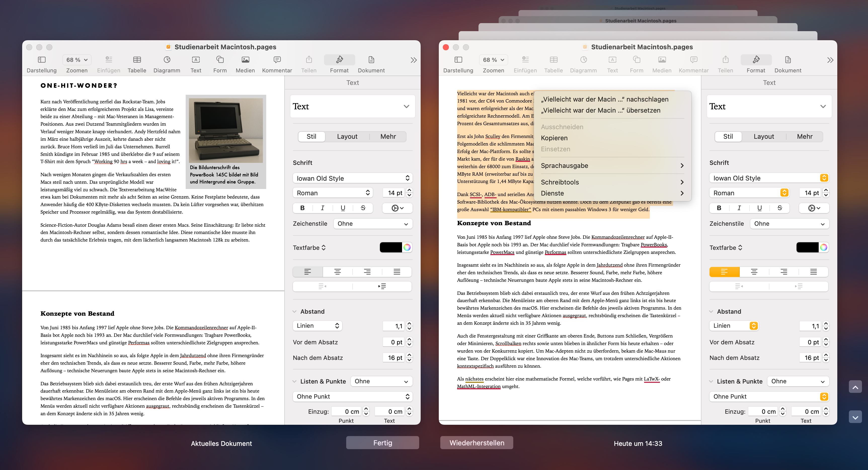Apply bold in left window Schrift section

coord(302,208)
